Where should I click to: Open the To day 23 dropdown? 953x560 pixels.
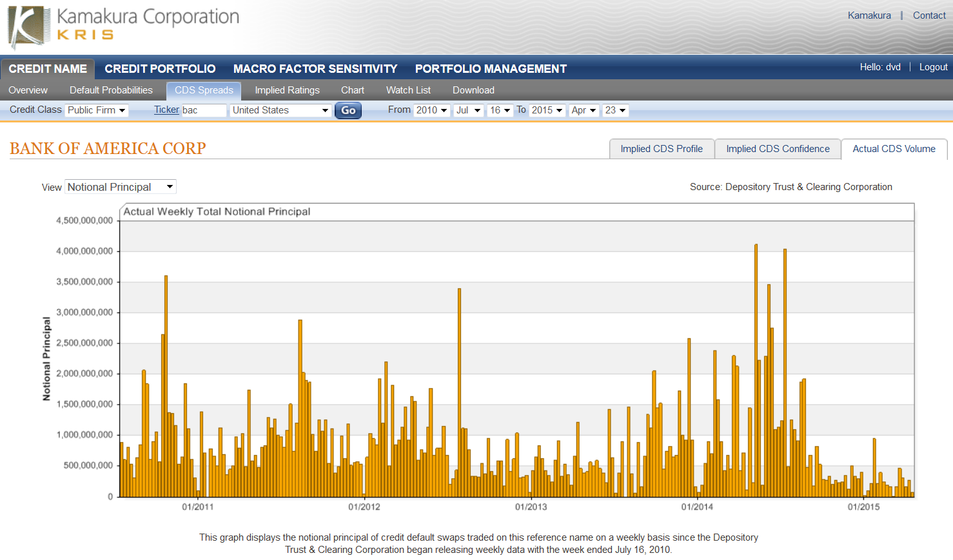click(615, 110)
